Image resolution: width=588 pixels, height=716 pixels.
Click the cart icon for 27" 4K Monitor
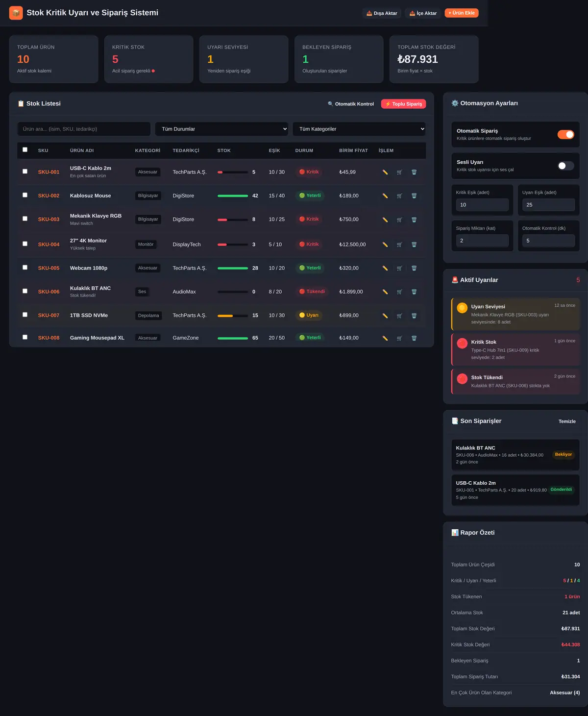(399, 245)
